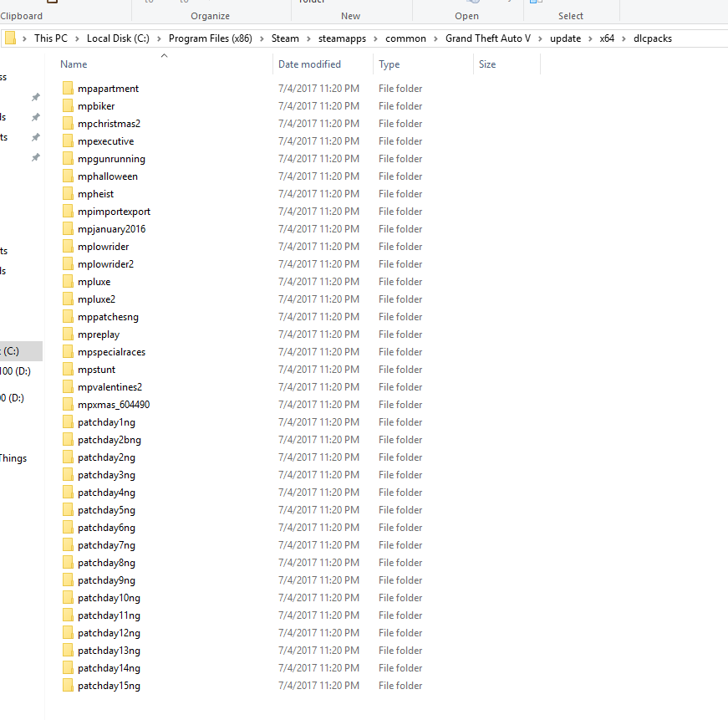This screenshot has width=728, height=720.
Task: Click the common breadcrumb in address bar
Action: point(405,38)
